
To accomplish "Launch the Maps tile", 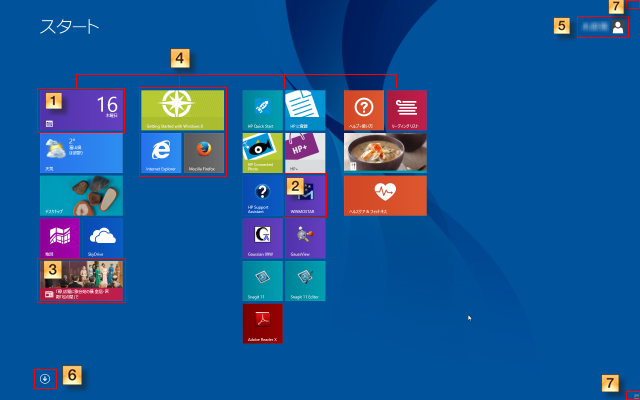I will (60, 238).
